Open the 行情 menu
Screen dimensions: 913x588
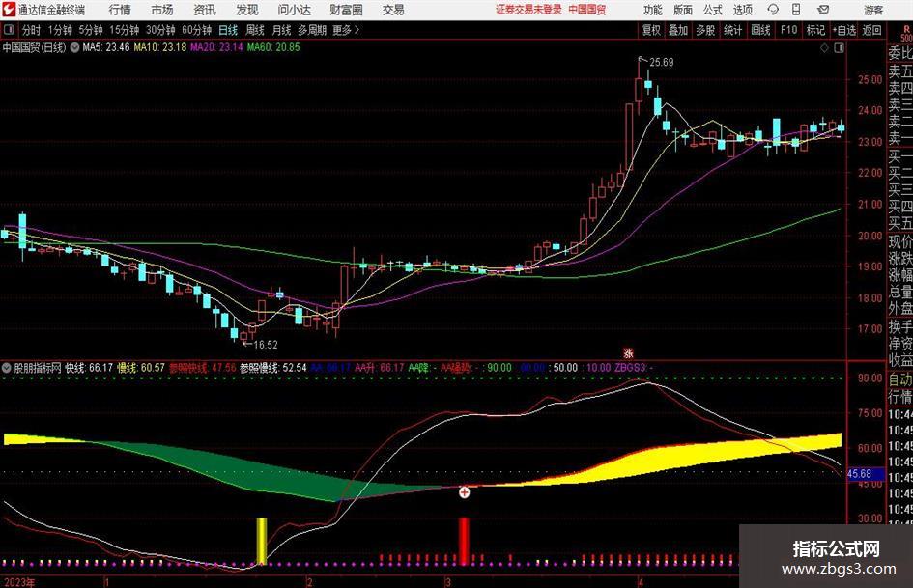pos(120,10)
